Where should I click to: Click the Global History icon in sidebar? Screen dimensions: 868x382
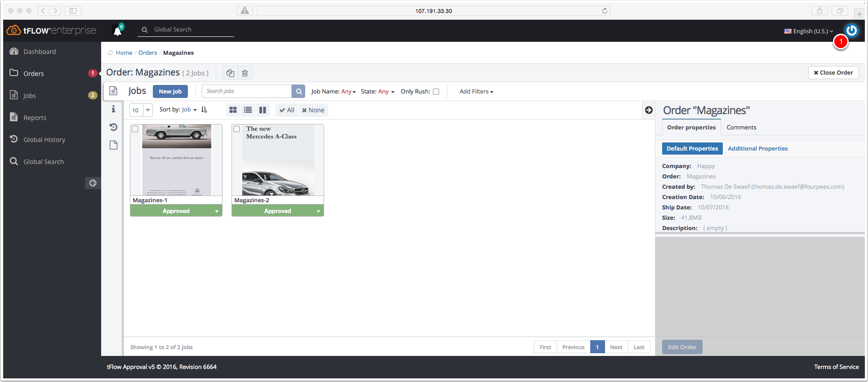pyautogui.click(x=14, y=139)
